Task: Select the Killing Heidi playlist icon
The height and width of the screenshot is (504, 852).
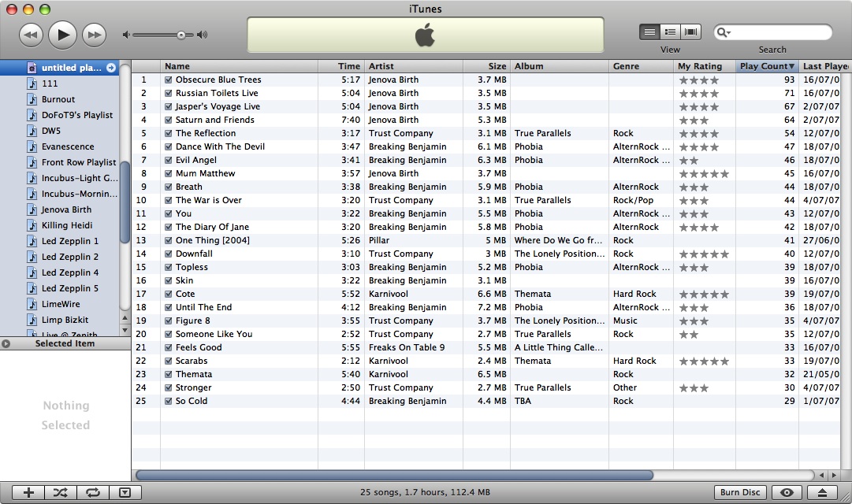Action: pos(32,225)
